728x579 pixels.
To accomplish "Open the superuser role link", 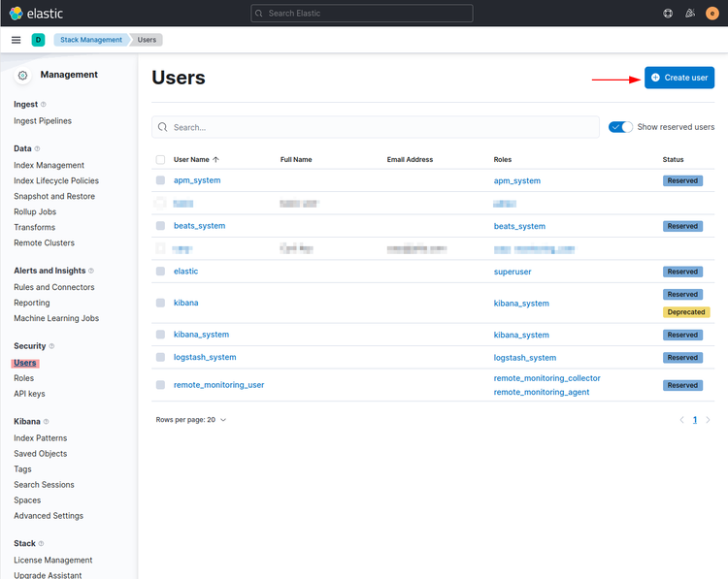I will (x=513, y=272).
